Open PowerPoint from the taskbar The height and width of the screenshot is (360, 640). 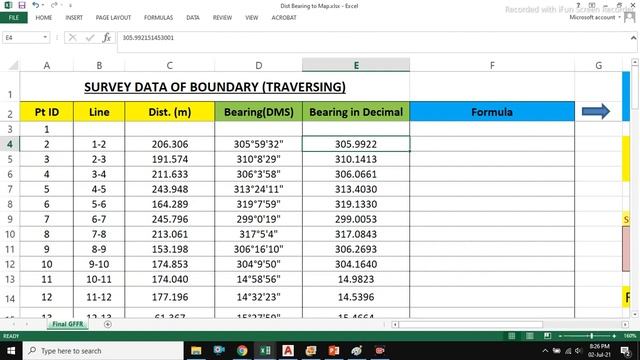[334, 351]
